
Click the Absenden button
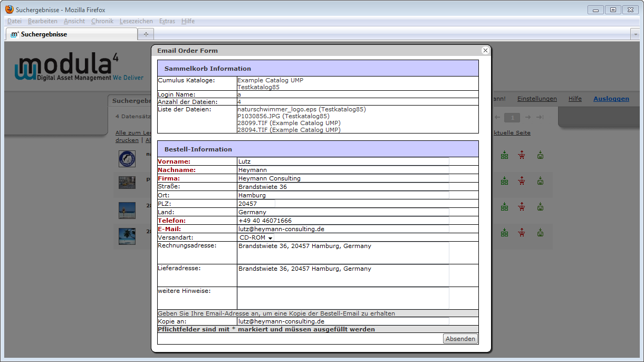coord(460,339)
